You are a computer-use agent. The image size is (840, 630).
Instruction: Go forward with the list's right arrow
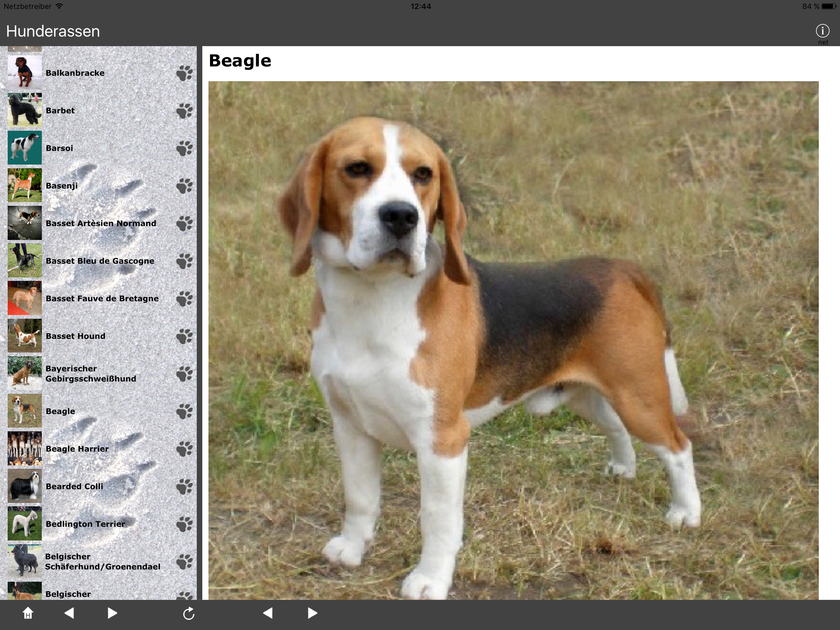112,613
